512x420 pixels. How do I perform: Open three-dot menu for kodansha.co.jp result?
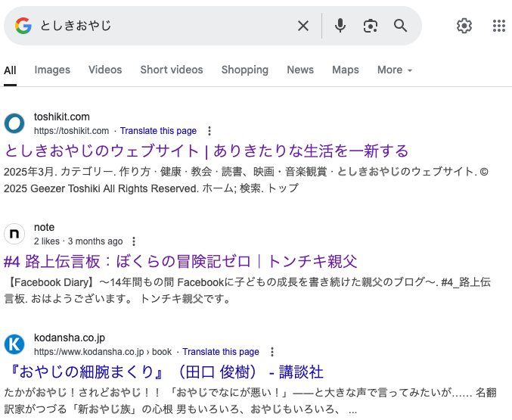(272, 352)
